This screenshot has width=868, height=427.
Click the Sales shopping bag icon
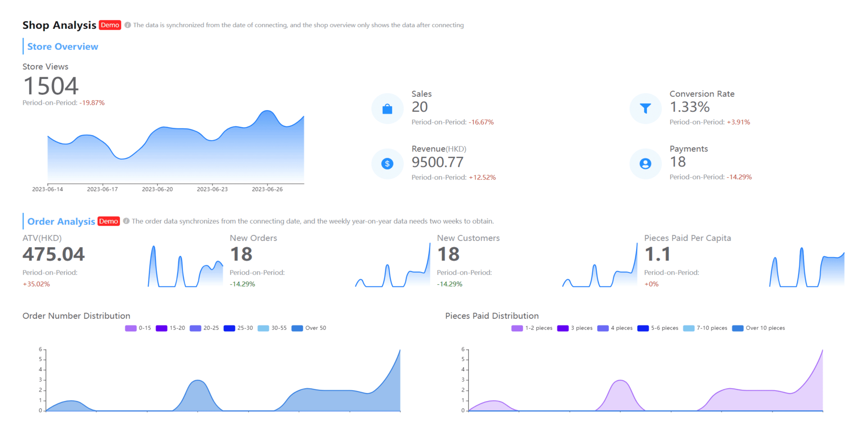pyautogui.click(x=387, y=109)
